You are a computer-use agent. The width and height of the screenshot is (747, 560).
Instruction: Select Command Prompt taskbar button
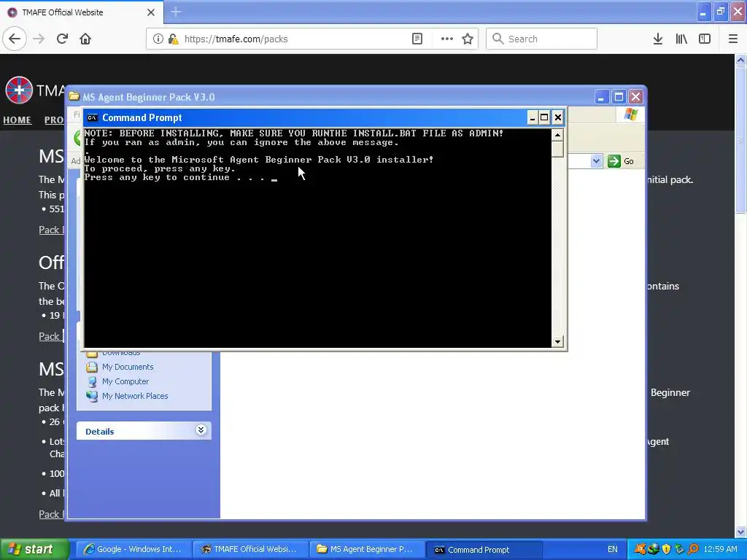coord(483,549)
